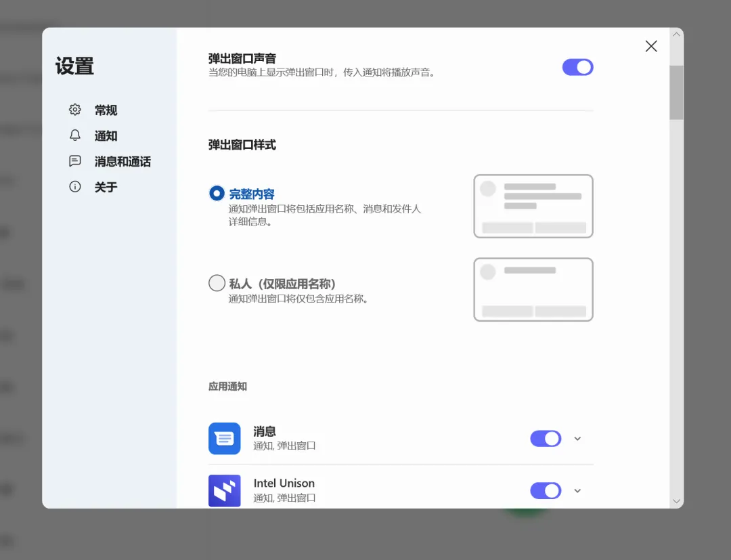Click the vertical scrollbar thumb
Viewport: 731px width, 560px height.
[676, 92]
